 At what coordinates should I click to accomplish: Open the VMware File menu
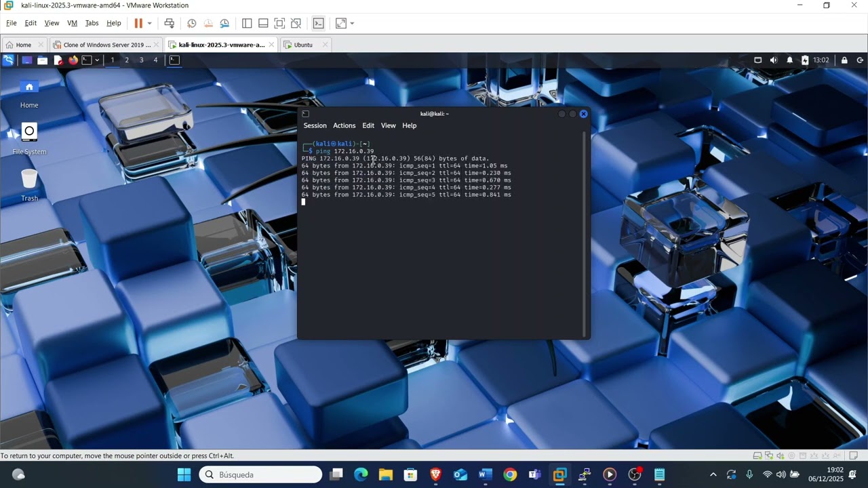tap(12, 23)
